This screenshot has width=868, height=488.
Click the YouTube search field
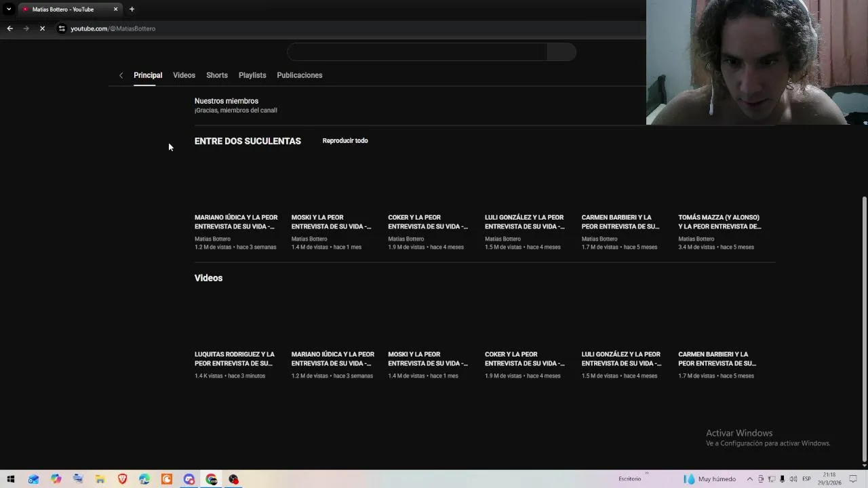pyautogui.click(x=417, y=52)
